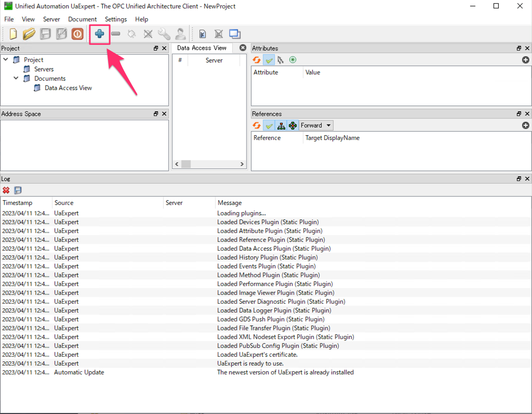
Task: Add a custom attribute with the plus button
Action: coord(525,60)
